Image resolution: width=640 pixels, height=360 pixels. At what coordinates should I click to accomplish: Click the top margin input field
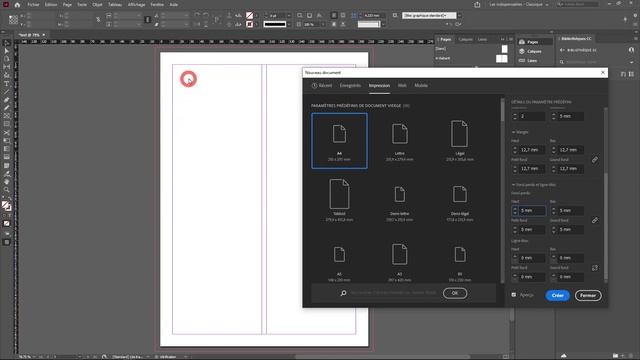tap(532, 150)
